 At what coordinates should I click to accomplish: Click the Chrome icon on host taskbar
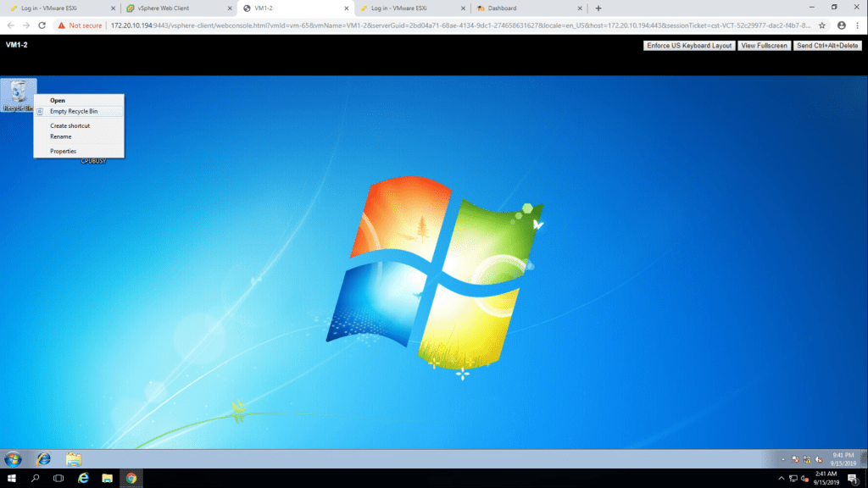131,479
